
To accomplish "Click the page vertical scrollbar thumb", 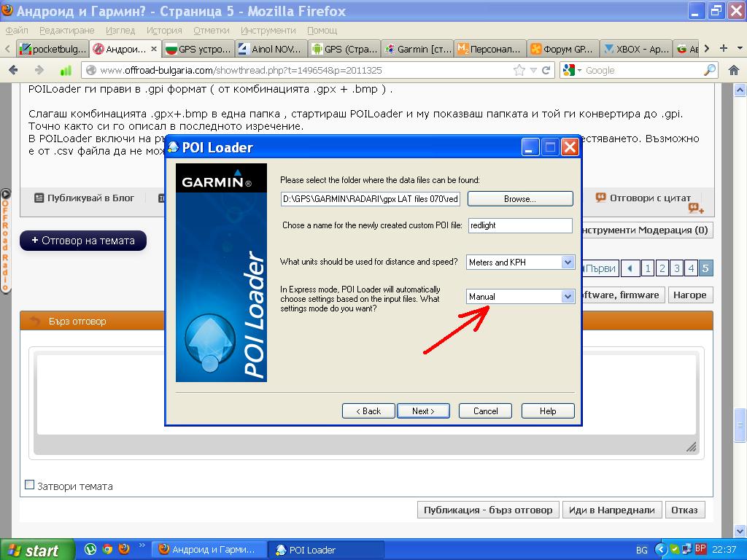I will [740, 425].
